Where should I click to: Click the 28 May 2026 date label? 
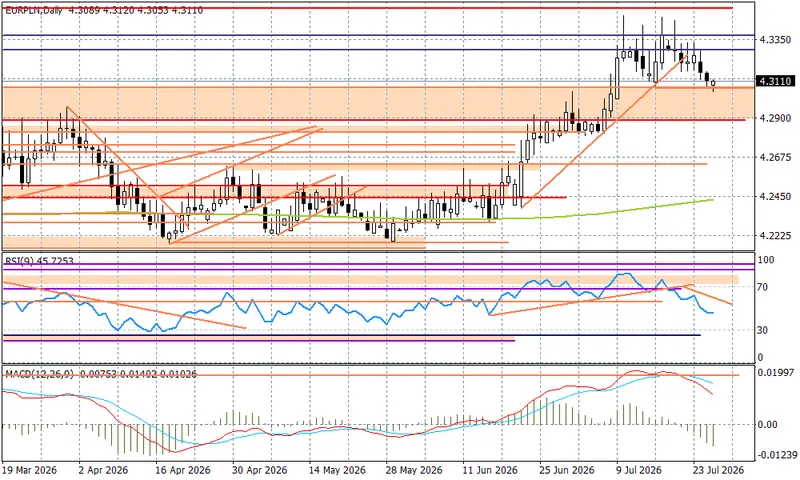pyautogui.click(x=414, y=470)
